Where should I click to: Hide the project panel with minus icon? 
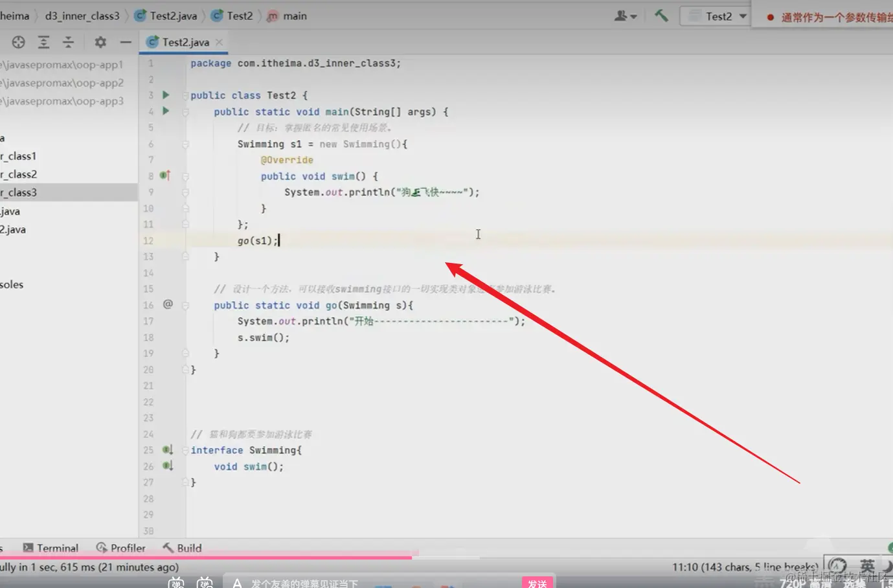pos(126,42)
